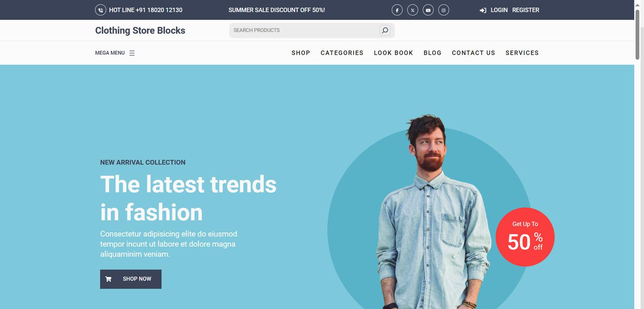Open the Categories menu item
The height and width of the screenshot is (309, 644).
[342, 53]
